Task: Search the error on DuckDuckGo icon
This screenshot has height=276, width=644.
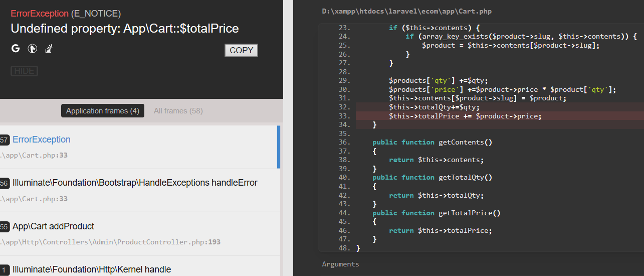Action: 32,48
